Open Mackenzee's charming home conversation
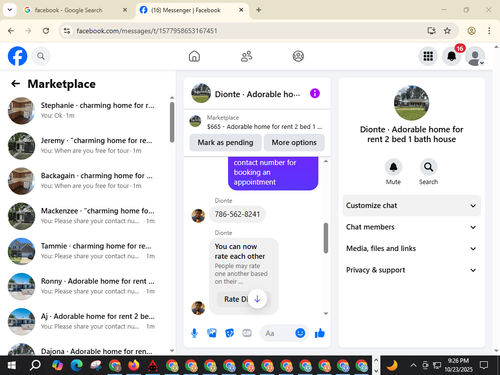 pos(87,216)
